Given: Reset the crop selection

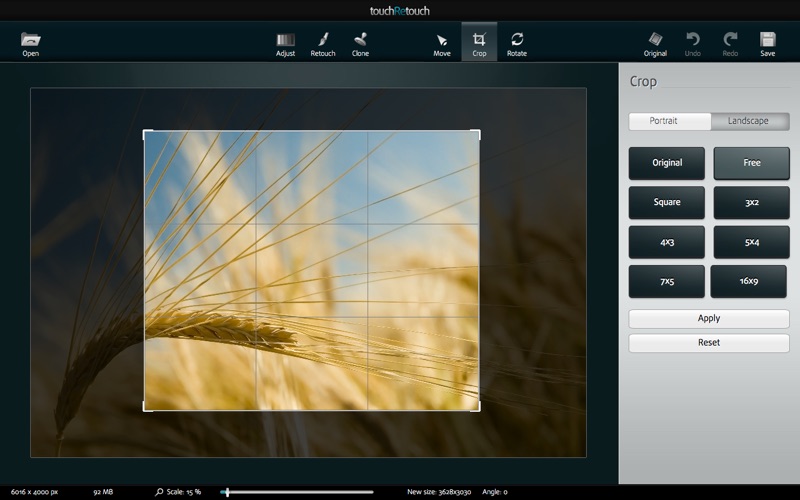Looking at the screenshot, I should tap(708, 343).
